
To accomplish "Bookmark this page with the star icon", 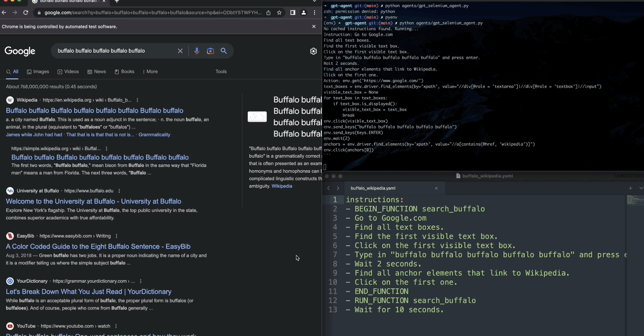I will point(279,13).
